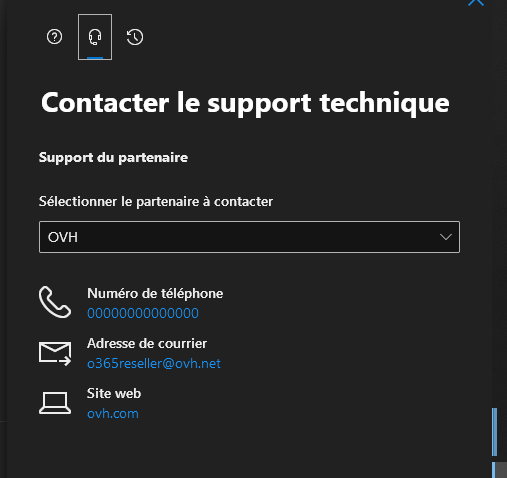
Task: Click the Numéro de téléphone label
Action: click(155, 294)
